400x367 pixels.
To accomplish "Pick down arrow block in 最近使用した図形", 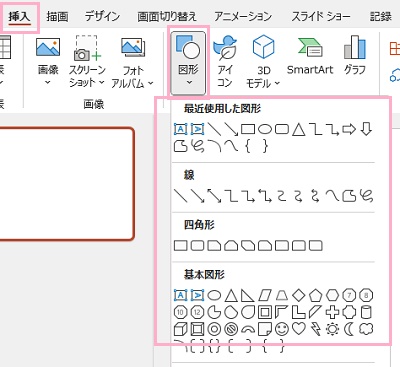I will point(366,129).
